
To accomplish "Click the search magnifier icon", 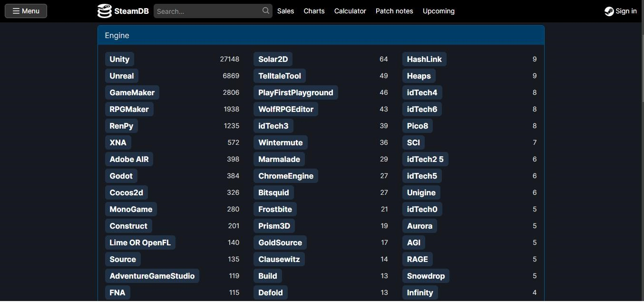I will pos(266,10).
